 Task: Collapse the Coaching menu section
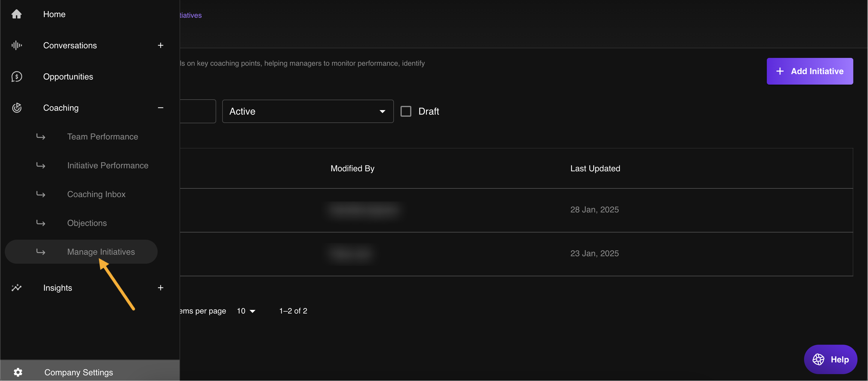pyautogui.click(x=160, y=108)
